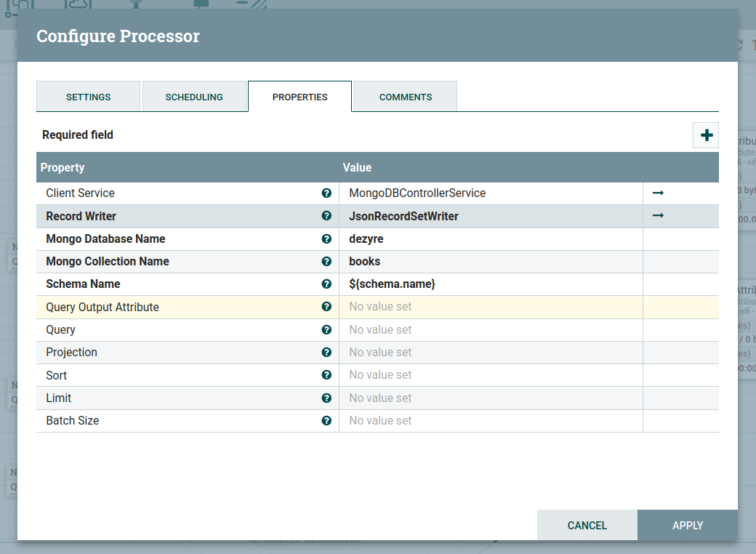
Task: Go to MongoDBControllerService via arrow icon
Action: pos(658,193)
